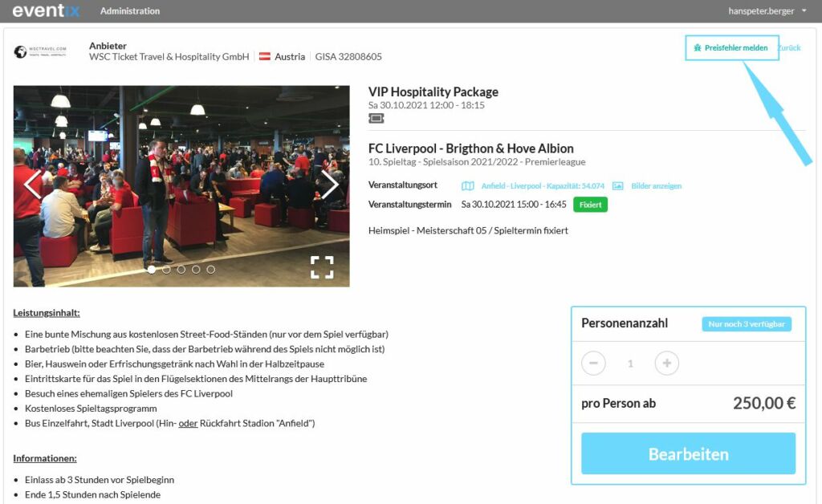Increase Personenanzahl with the plus button
This screenshot has height=504, width=822.
pyautogui.click(x=667, y=363)
